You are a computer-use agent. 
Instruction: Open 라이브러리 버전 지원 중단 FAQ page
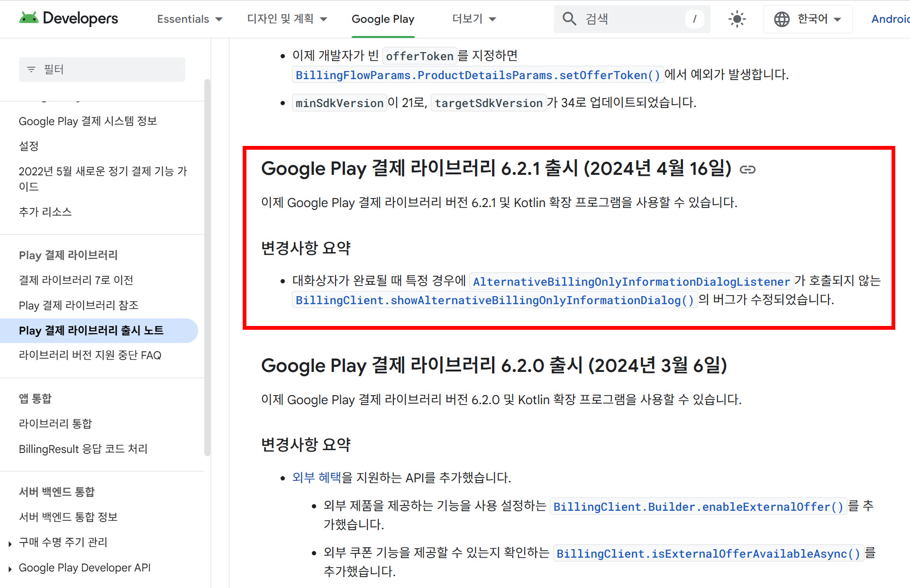tap(90, 355)
